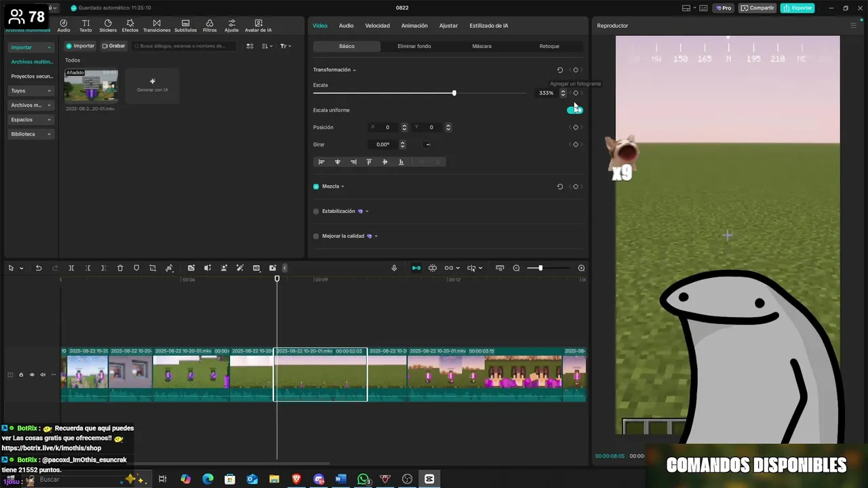Toggle track visibility eye icon
Image resolution: width=868 pixels, height=488 pixels.
coord(32,375)
